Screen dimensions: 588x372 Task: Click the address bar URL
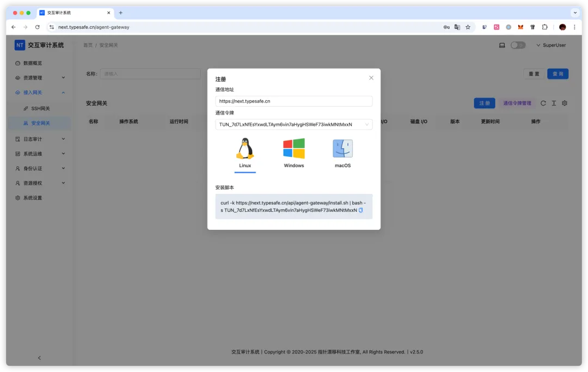94,27
